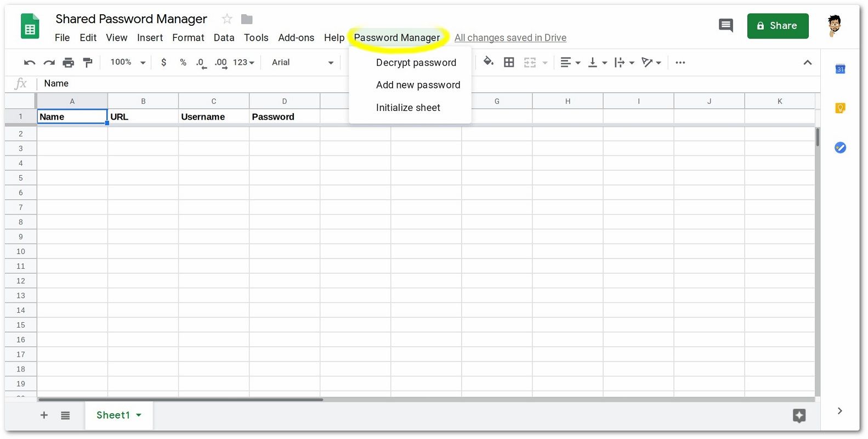Click the formula bar showing Name
This screenshot has width=868, height=439.
point(428,83)
